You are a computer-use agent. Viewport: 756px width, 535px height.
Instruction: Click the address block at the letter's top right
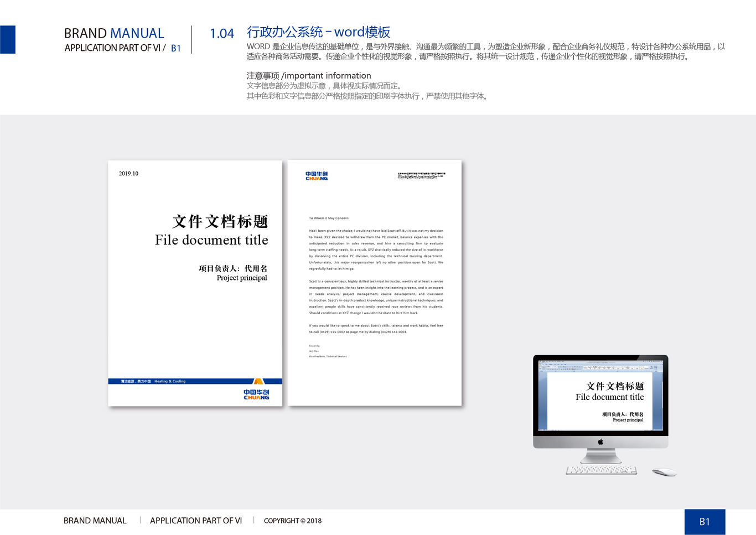pos(421,175)
